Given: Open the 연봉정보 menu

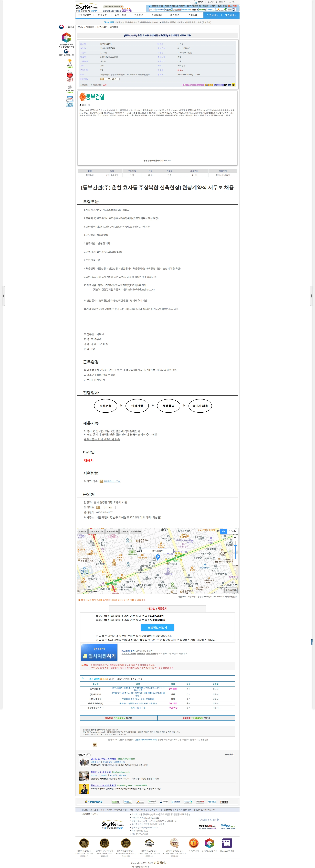Looking at the screenshot, I should click(x=138, y=15).
